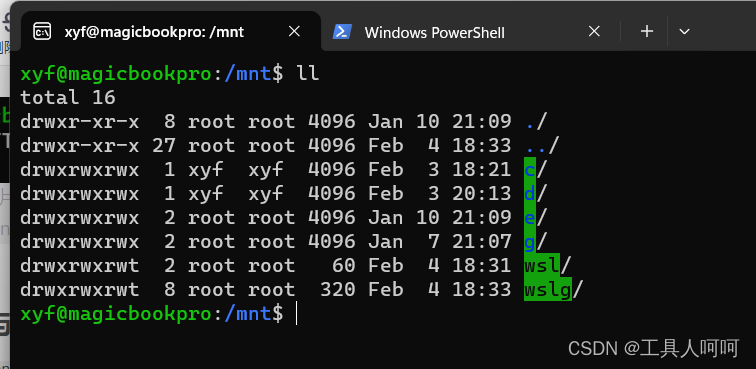Click the '21:07' time in the g row
756x369 pixels.
click(482, 242)
